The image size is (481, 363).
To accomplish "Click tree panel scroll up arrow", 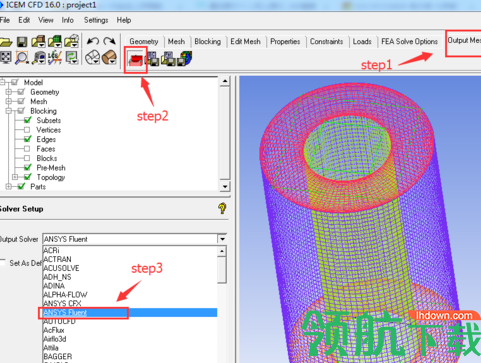I will click(x=225, y=81).
